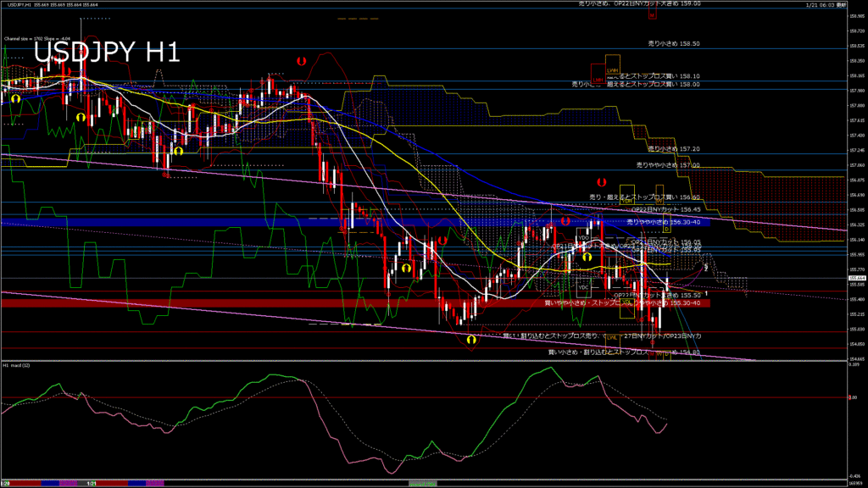The width and height of the screenshot is (868, 488).
Task: Click the current price tag on the price axis
Action: click(x=856, y=278)
